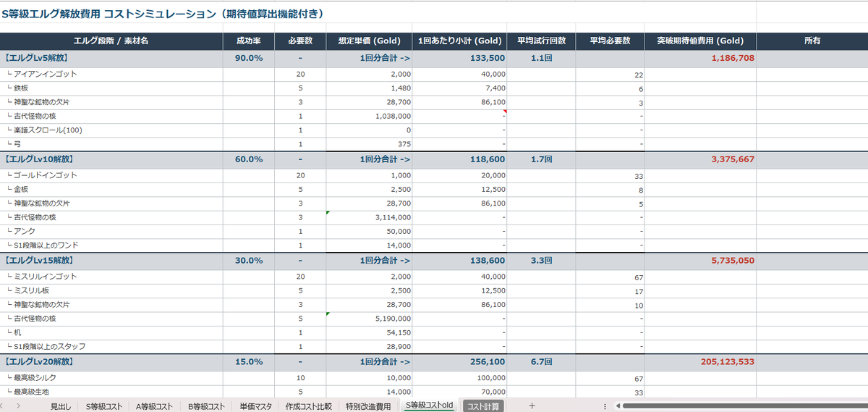Click the 138,600 subtotal cell
The image size is (868, 412).
[x=459, y=261]
